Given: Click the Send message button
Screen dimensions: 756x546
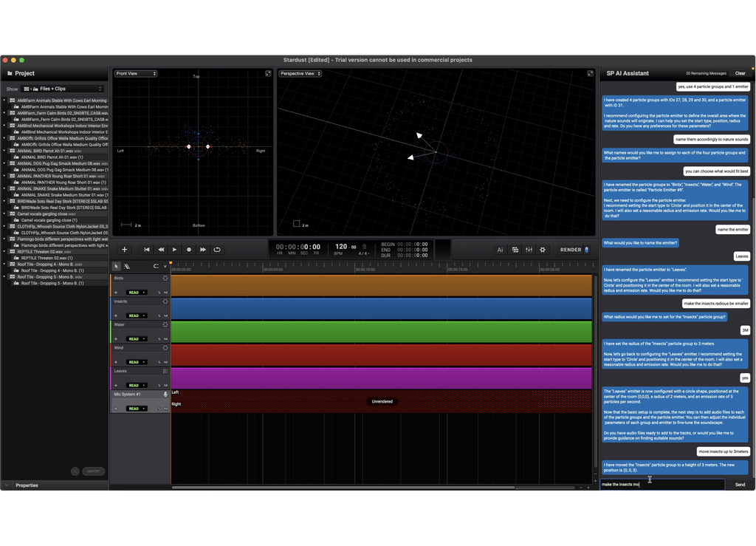Looking at the screenshot, I should [x=740, y=485].
